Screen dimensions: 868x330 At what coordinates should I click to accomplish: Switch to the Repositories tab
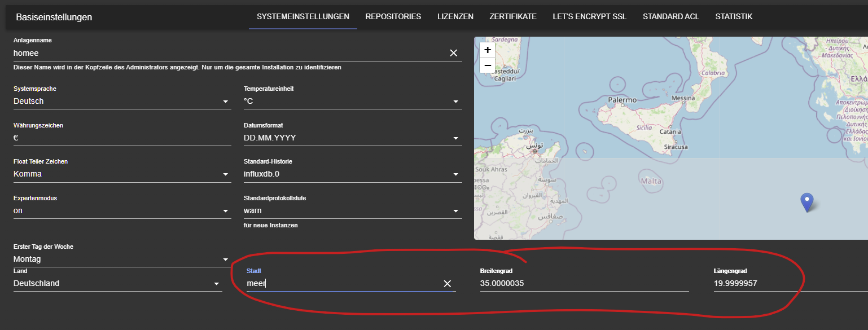point(393,17)
